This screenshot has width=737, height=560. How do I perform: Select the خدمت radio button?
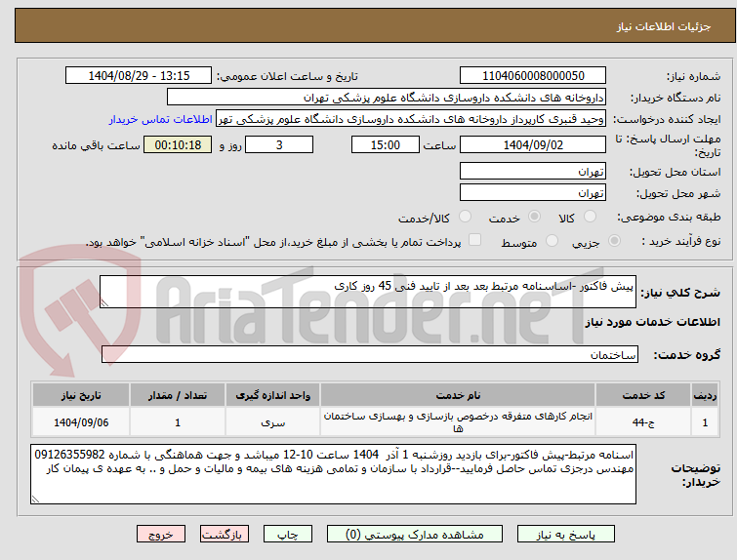pyautogui.click(x=534, y=217)
